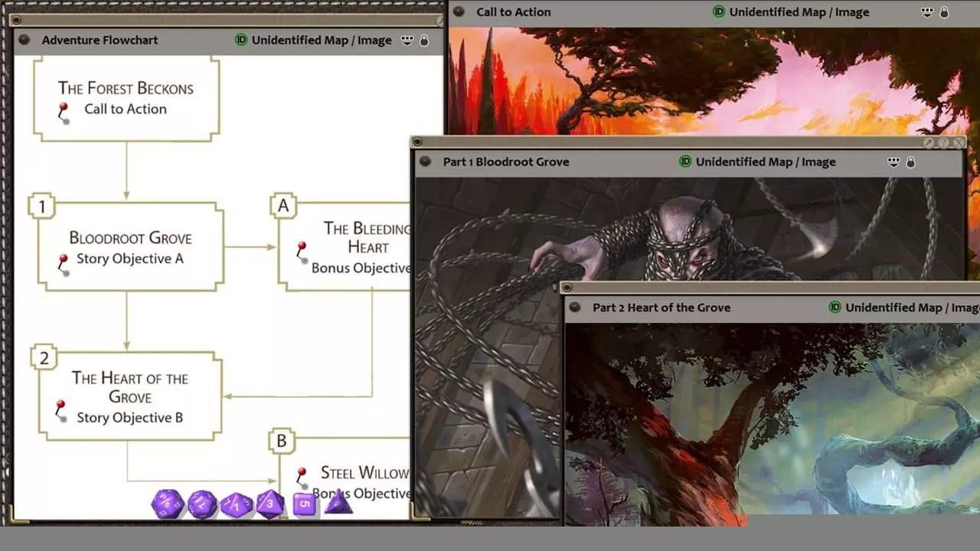Click the Call to Action link under Forest Beckons
This screenshot has height=551, width=980.
126,109
